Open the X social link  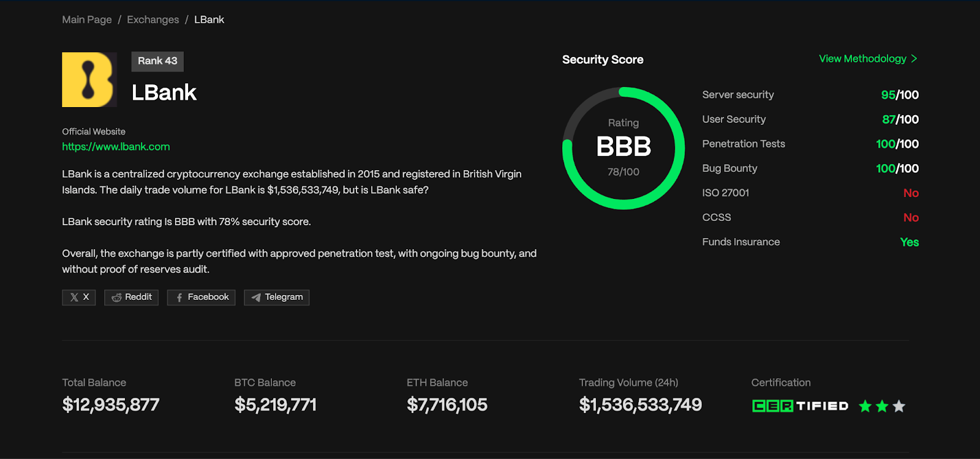[x=79, y=297]
